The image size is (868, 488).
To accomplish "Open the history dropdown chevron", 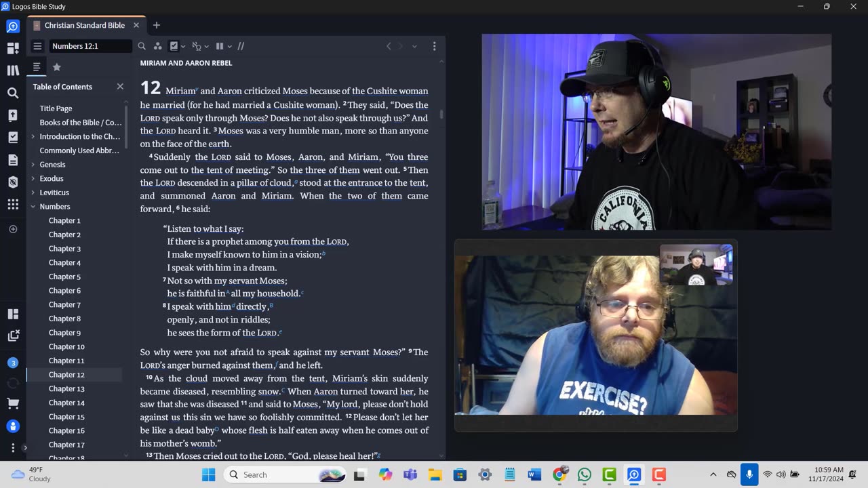I will tap(414, 46).
